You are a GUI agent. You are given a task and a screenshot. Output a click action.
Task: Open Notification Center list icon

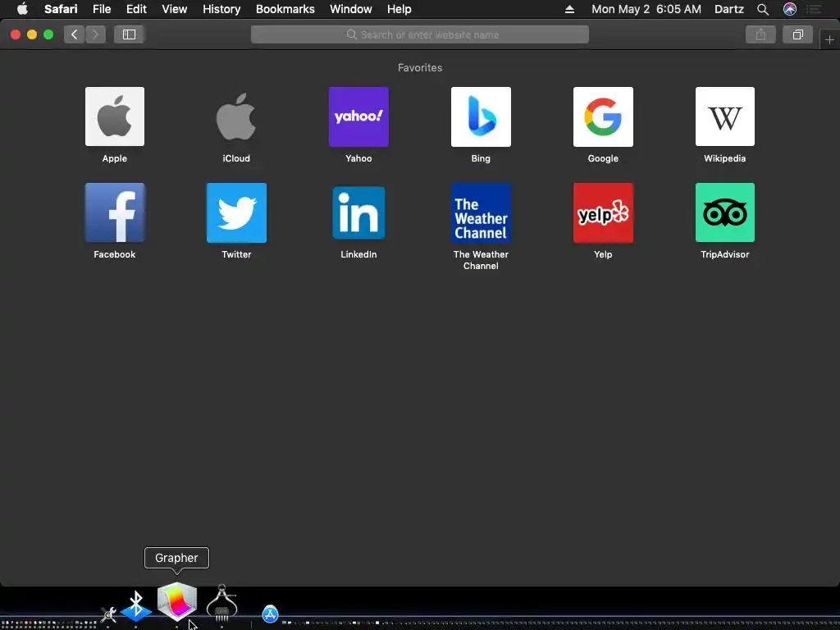click(x=814, y=9)
